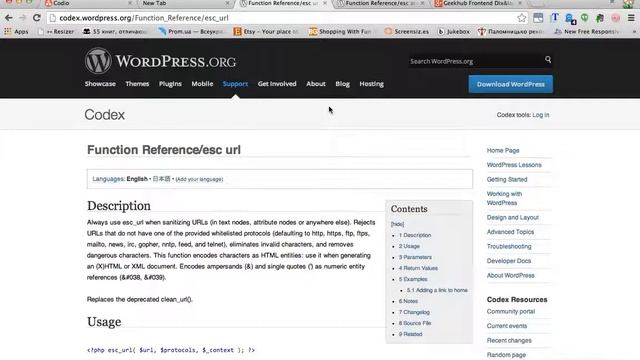640x360 pixels.
Task: Switch to the New Tab tab
Action: (184, 3)
